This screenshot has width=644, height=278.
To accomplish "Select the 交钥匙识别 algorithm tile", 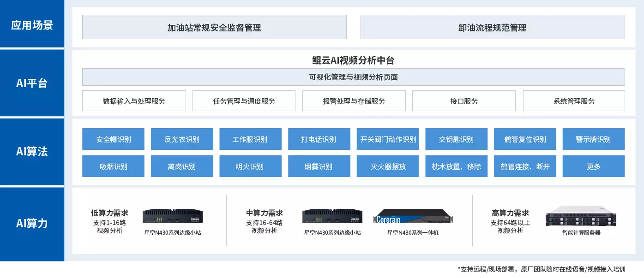I will pos(456,139).
